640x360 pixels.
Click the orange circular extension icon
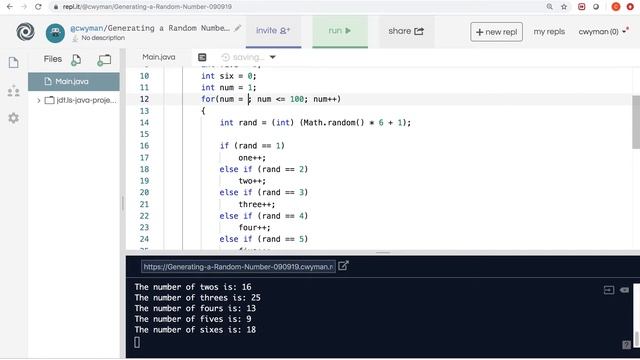tap(616, 7)
